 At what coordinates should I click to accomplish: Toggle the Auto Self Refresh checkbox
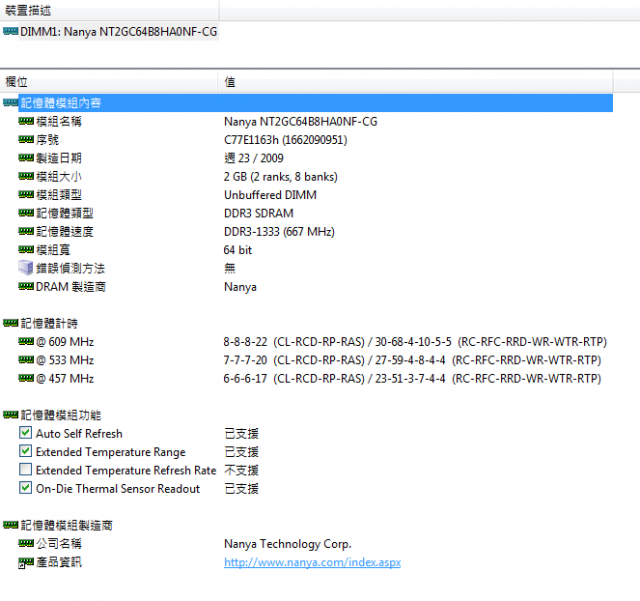25,432
